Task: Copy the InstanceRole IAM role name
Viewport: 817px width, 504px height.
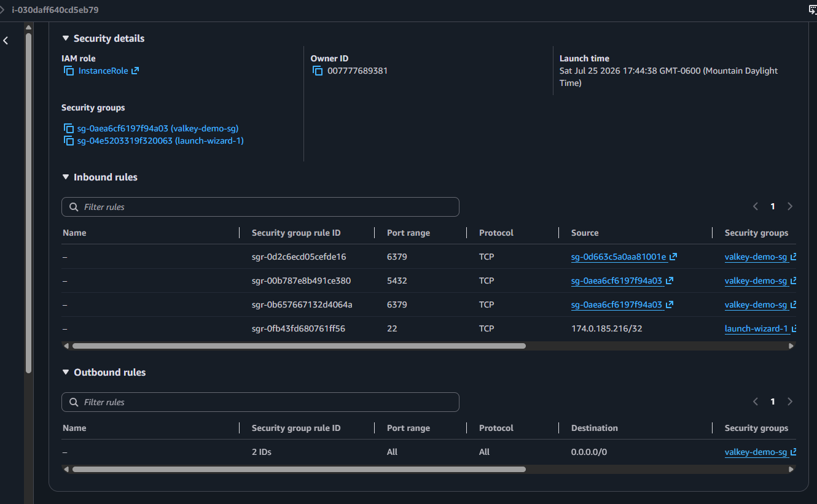Action: [69, 71]
